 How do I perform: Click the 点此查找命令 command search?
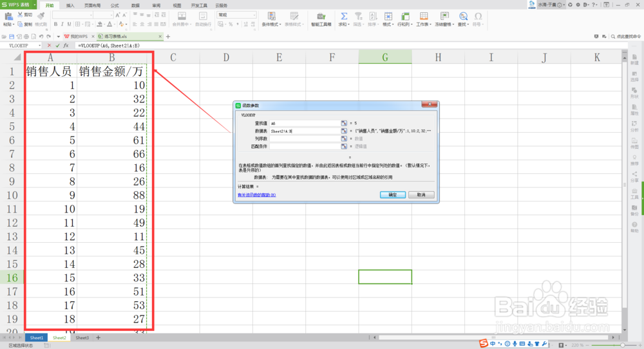click(625, 37)
